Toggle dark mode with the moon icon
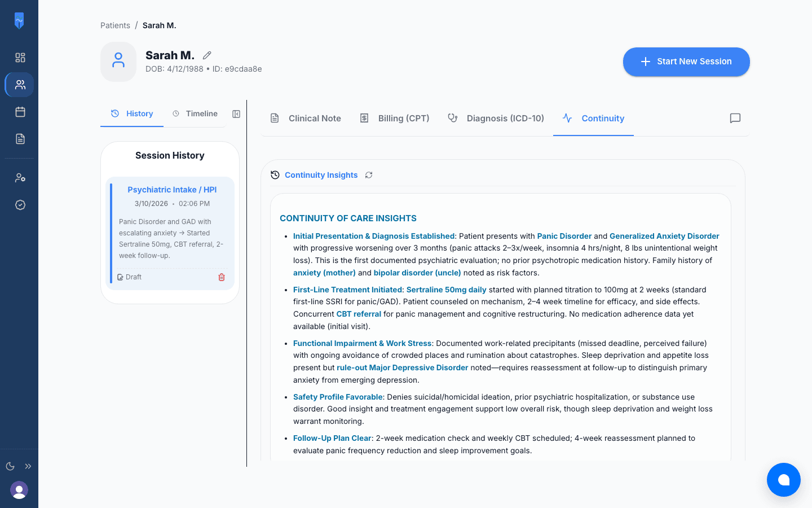 tap(10, 466)
